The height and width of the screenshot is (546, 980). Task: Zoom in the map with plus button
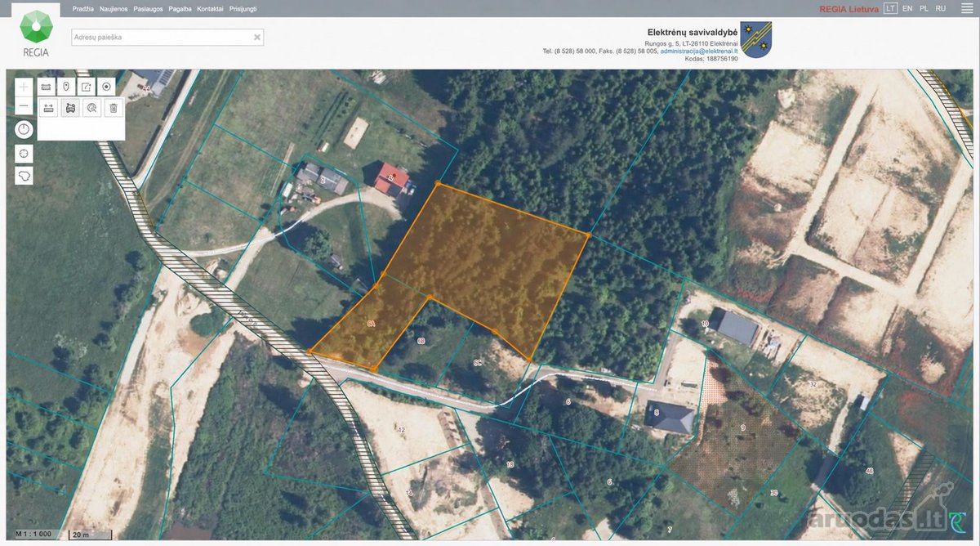(24, 87)
